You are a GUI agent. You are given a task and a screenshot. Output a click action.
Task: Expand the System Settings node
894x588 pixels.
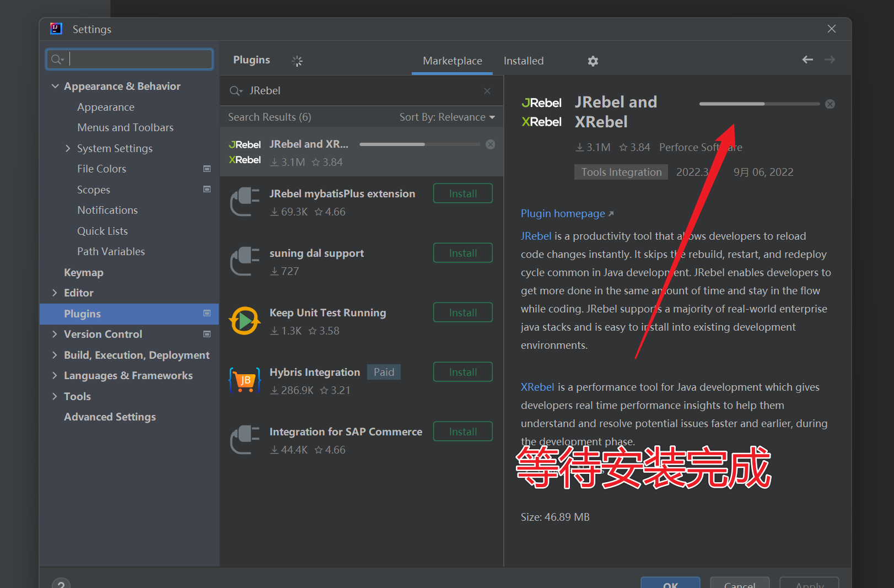coord(68,148)
